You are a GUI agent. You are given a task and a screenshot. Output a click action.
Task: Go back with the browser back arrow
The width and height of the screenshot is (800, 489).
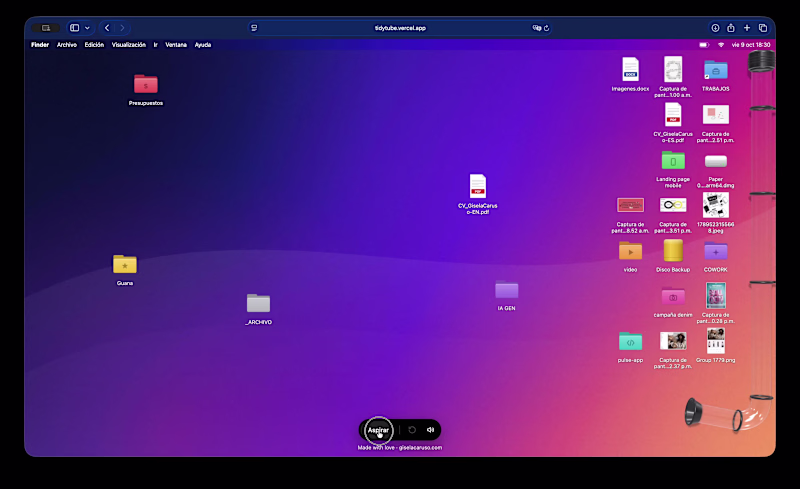[107, 28]
